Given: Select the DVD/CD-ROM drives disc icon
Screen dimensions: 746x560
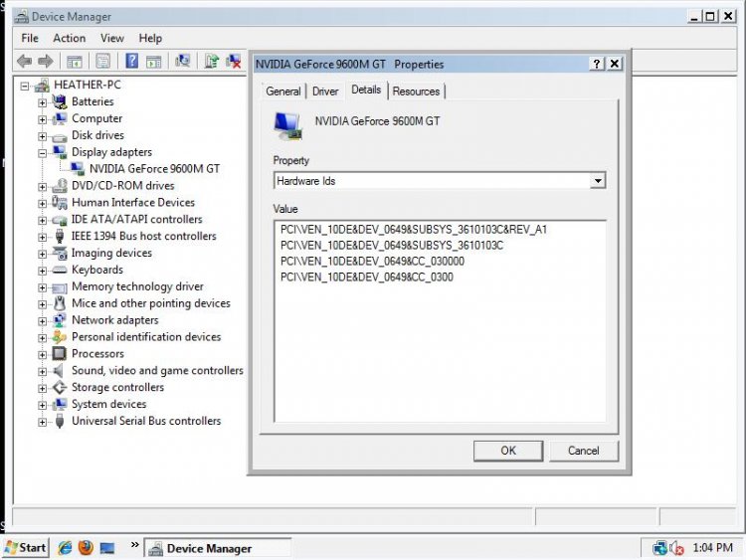Looking at the screenshot, I should 60,186.
